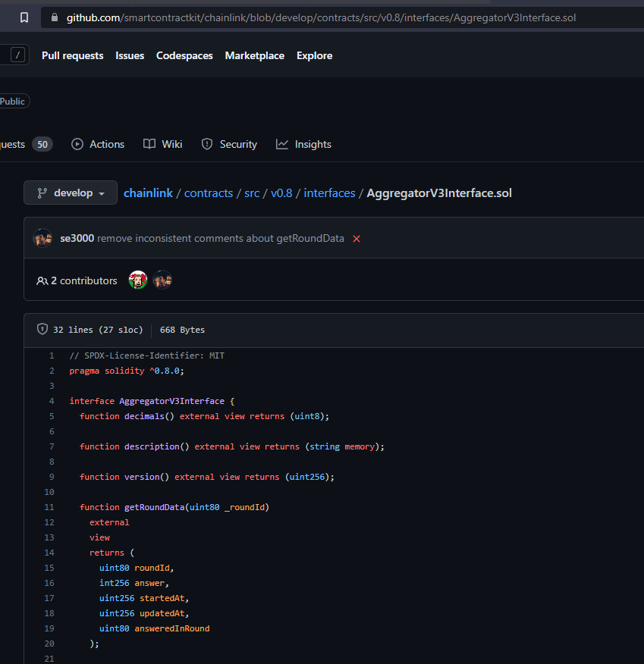Switch to the Insights tab
The height and width of the screenshot is (664, 644).
[303, 145]
